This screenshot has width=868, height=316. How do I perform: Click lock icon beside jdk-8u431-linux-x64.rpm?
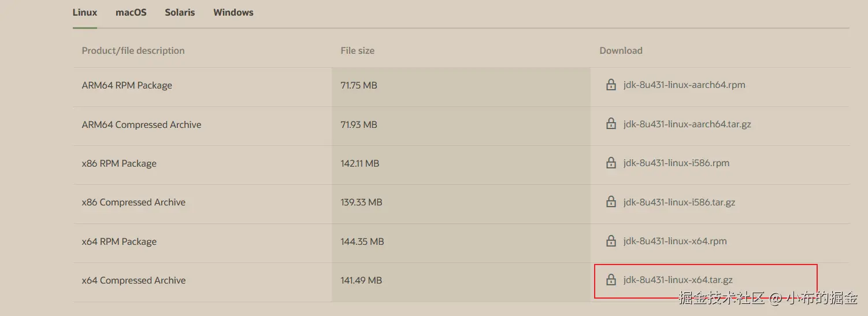(x=611, y=241)
